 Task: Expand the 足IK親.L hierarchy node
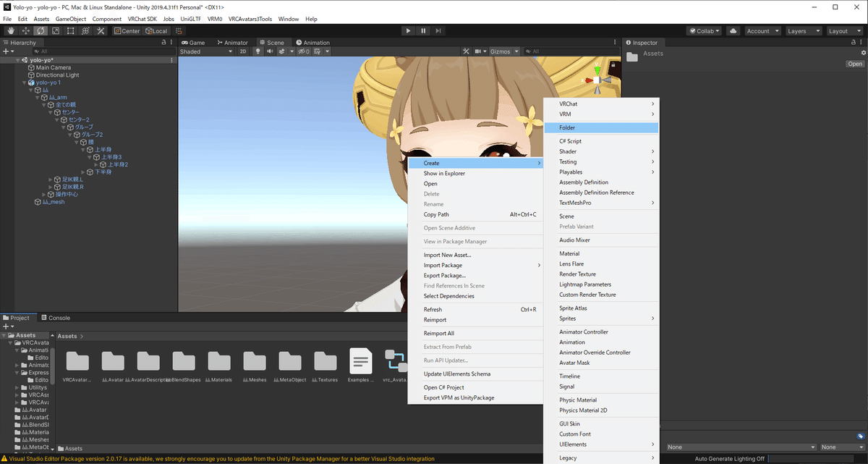tap(51, 179)
